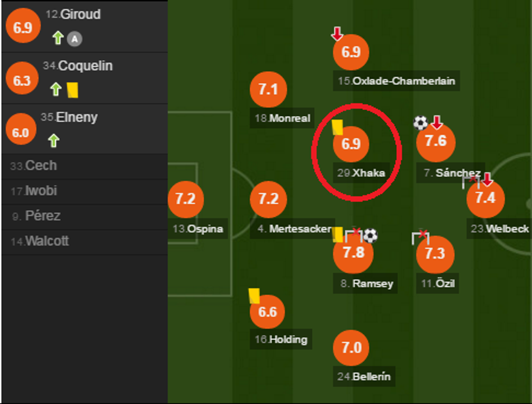Click Oxlade-Chamberlain's red substitution arrow
The width and height of the screenshot is (532, 404).
pos(337,34)
